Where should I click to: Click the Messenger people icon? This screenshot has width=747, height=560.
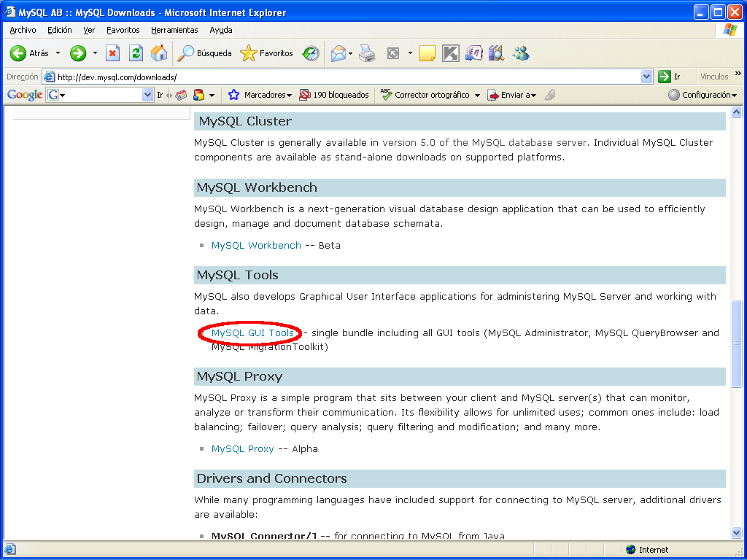tap(521, 53)
